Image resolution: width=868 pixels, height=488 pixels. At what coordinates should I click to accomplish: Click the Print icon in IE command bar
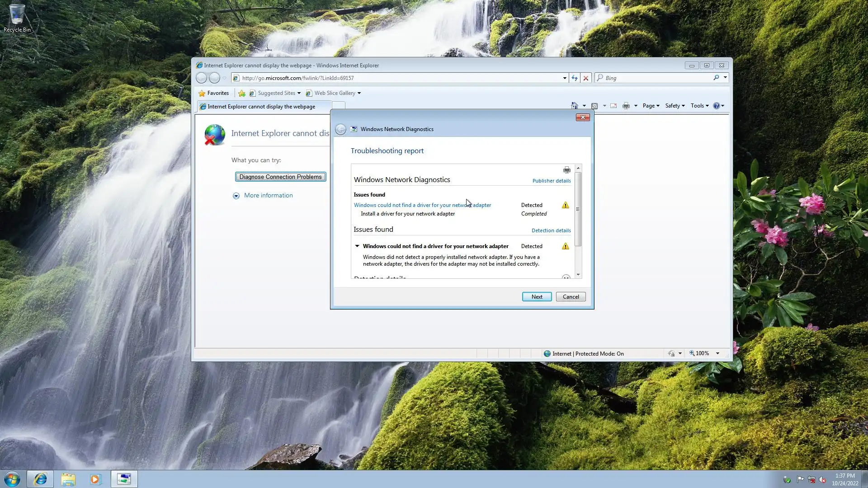coord(626,106)
